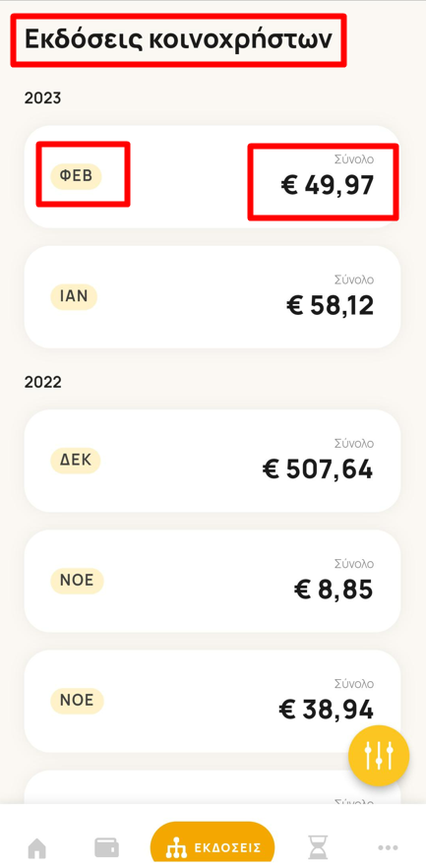Open the ΝΟΕ card with € 38,94
This screenshot has width=426, height=868.
(213, 701)
